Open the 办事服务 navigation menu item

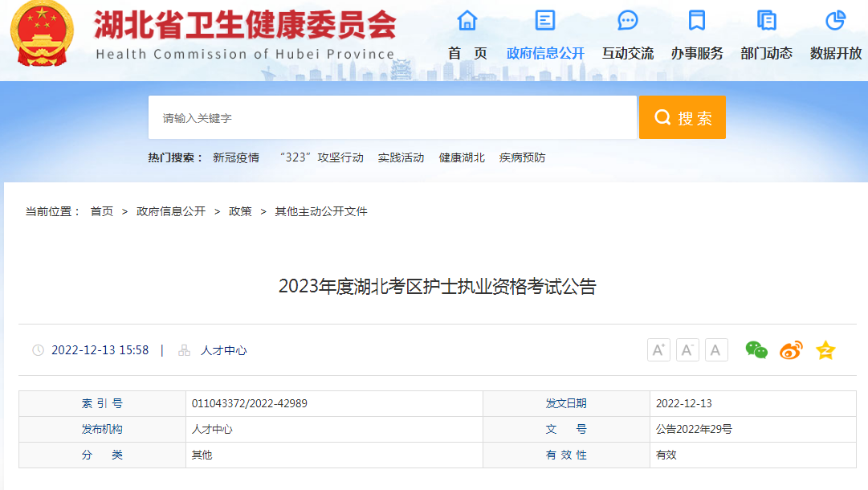point(697,54)
